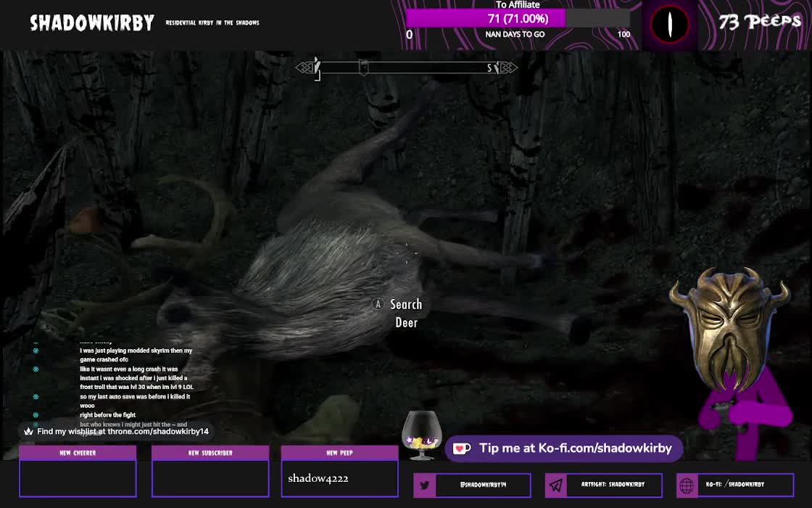Viewport: 812px width, 508px height.
Task: Click the chat line "right before the fight"
Action: 108,415
